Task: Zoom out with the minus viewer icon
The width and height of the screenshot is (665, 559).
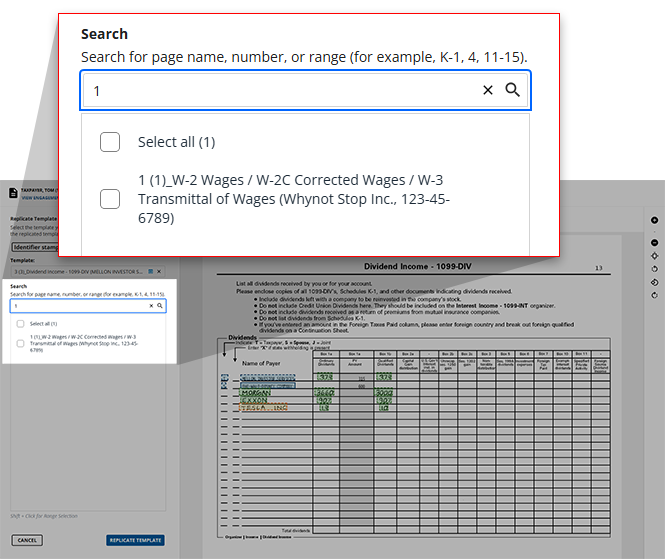Action: (x=654, y=243)
